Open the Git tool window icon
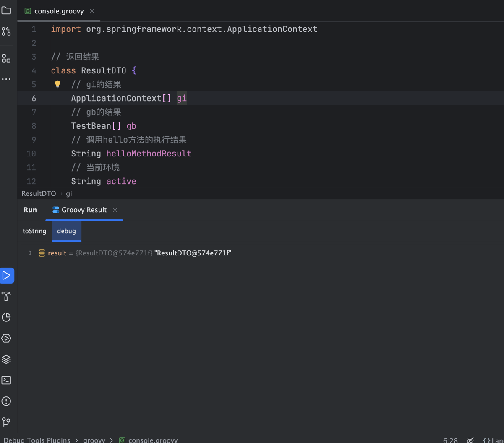This screenshot has height=443, width=504. pyautogui.click(x=6, y=422)
